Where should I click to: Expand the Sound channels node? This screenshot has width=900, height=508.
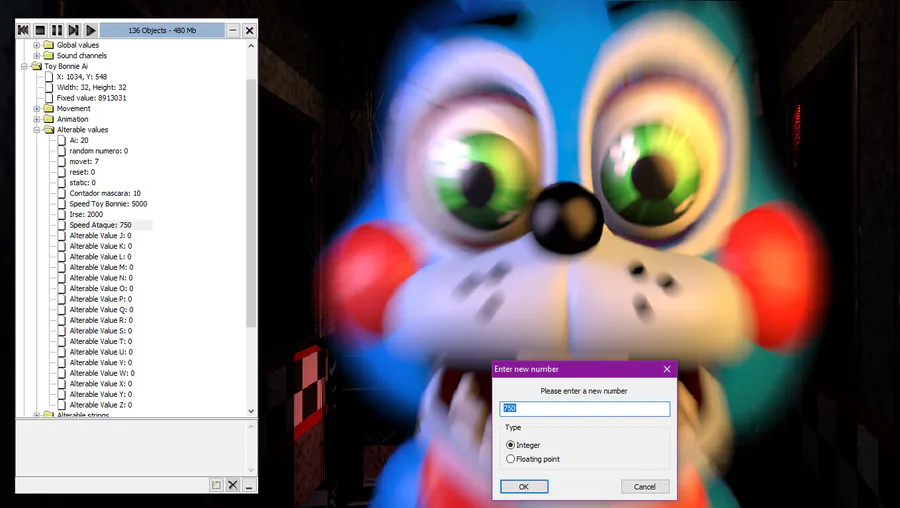(x=37, y=56)
